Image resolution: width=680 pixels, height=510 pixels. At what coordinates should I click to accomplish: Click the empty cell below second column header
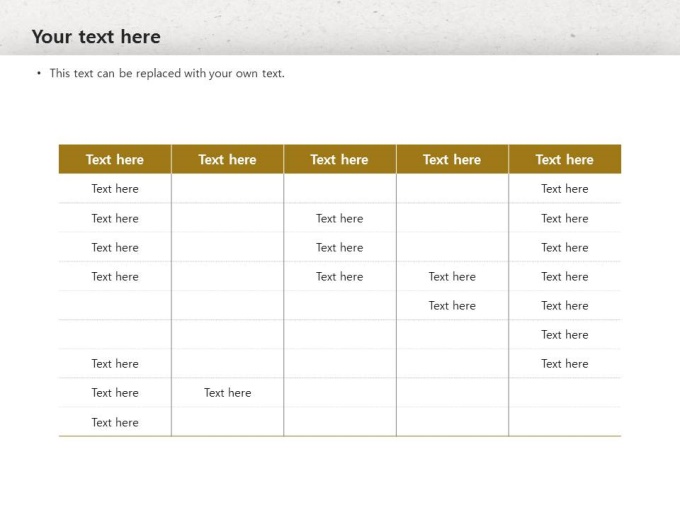(x=227, y=189)
